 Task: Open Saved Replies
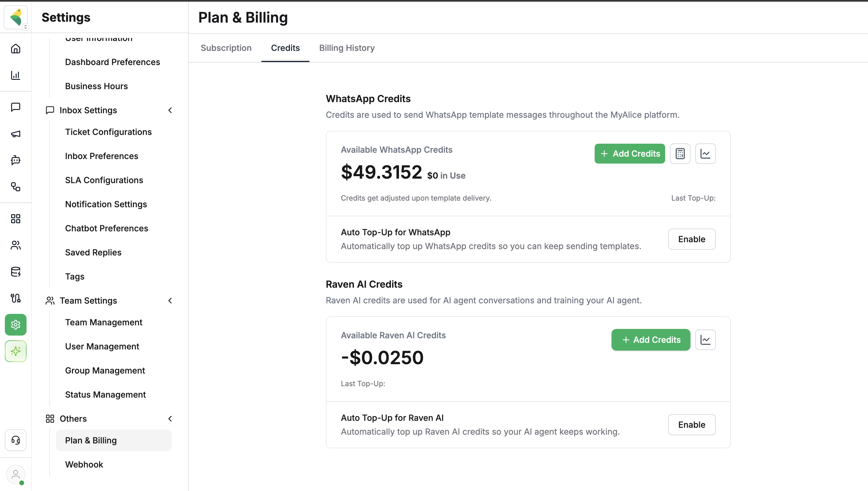pos(93,252)
